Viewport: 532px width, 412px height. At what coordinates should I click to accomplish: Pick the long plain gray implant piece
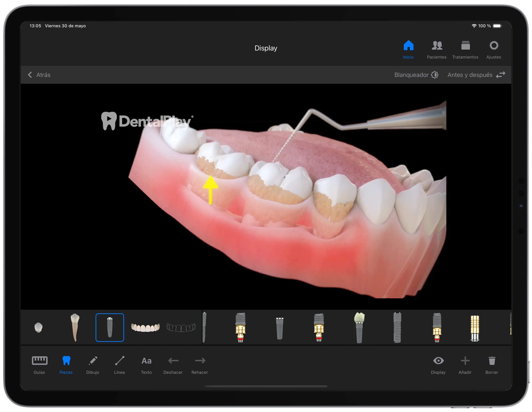397,327
